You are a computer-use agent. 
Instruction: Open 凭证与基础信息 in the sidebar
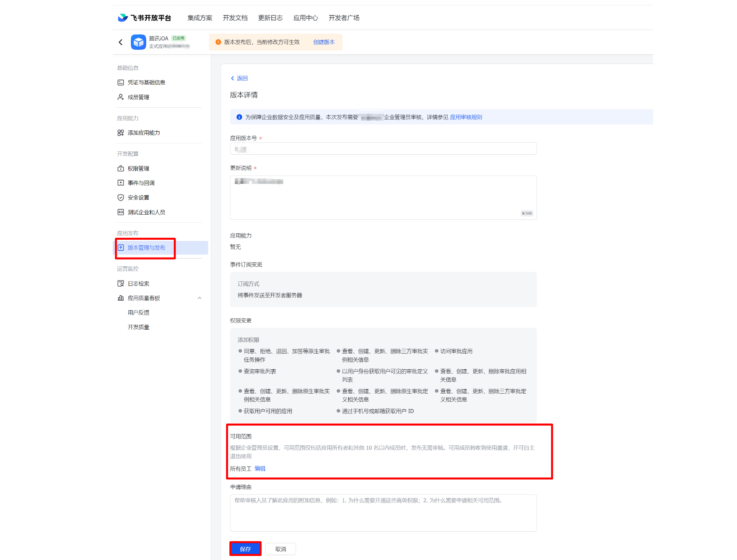[146, 83]
